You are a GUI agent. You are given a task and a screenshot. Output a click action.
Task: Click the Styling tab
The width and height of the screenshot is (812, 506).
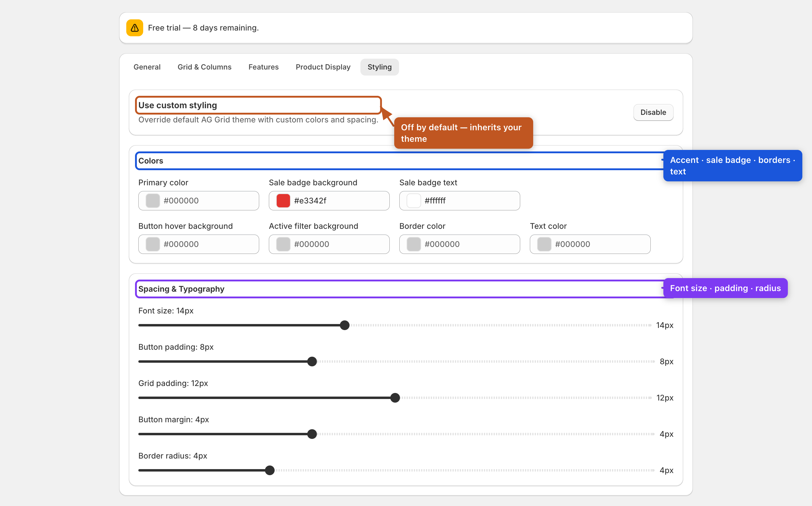[380, 67]
